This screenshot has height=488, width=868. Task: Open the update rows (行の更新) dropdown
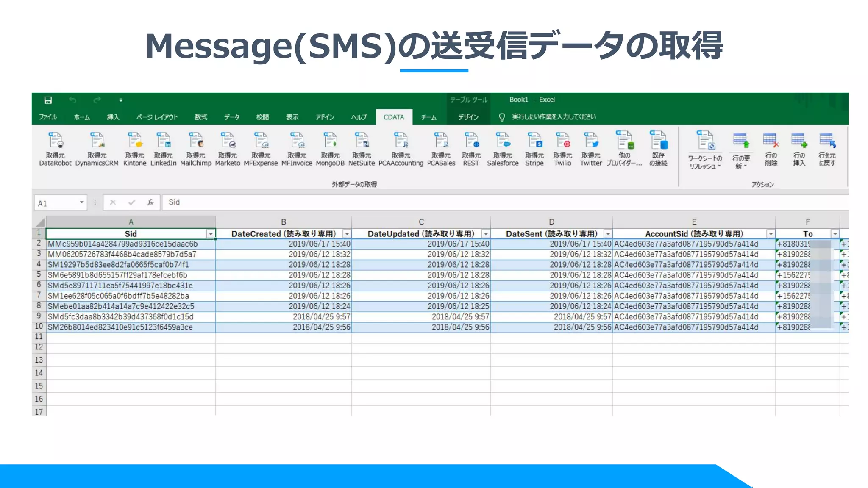click(x=741, y=150)
